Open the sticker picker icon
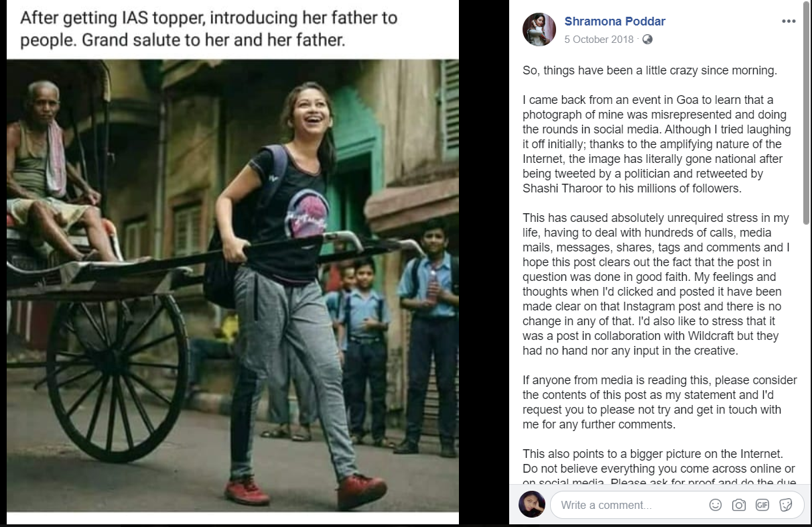The height and width of the screenshot is (527, 812). 786,505
